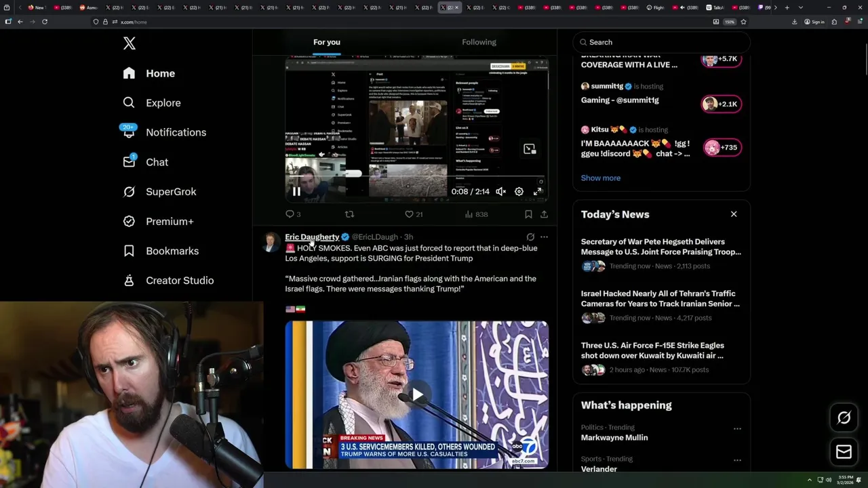Open Creator Studio in sidebar
The height and width of the screenshot is (488, 868).
pos(169,281)
